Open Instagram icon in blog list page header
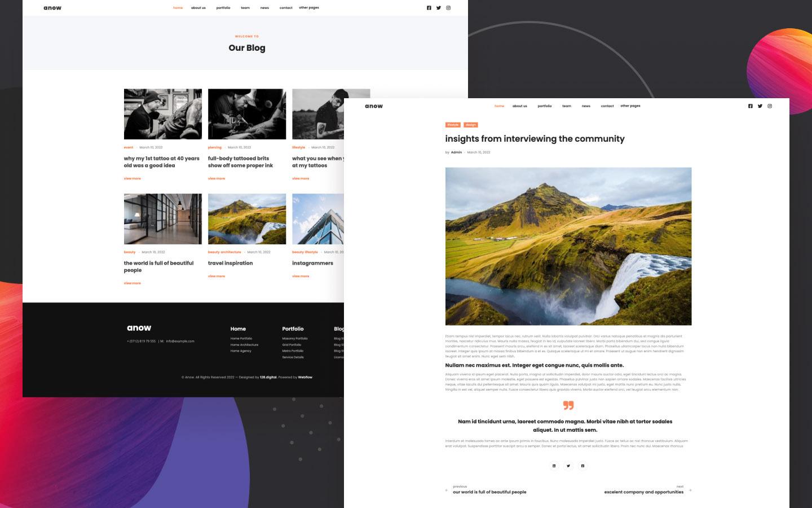Screen dimensions: 812x508 click(448, 8)
